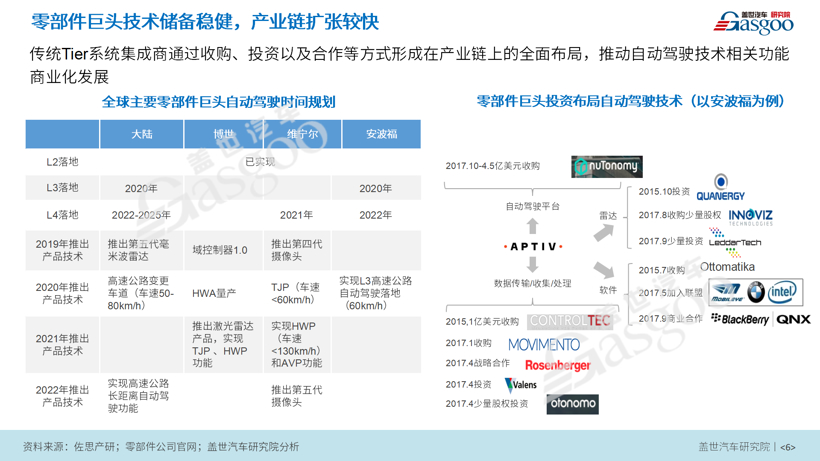The height and width of the screenshot is (461, 820).
Task: Click the APTIV logo in the diagram
Action: click(533, 246)
